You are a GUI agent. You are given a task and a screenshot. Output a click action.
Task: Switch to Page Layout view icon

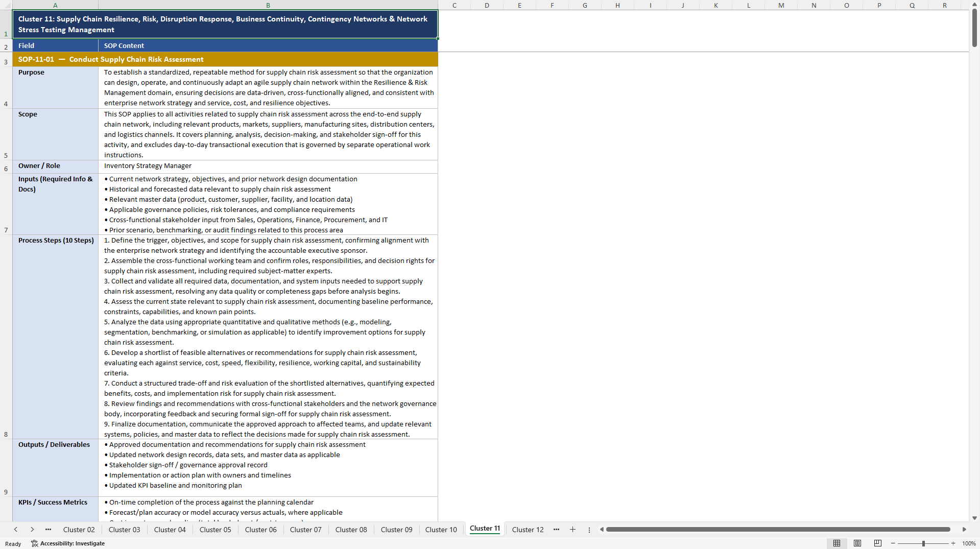point(857,543)
